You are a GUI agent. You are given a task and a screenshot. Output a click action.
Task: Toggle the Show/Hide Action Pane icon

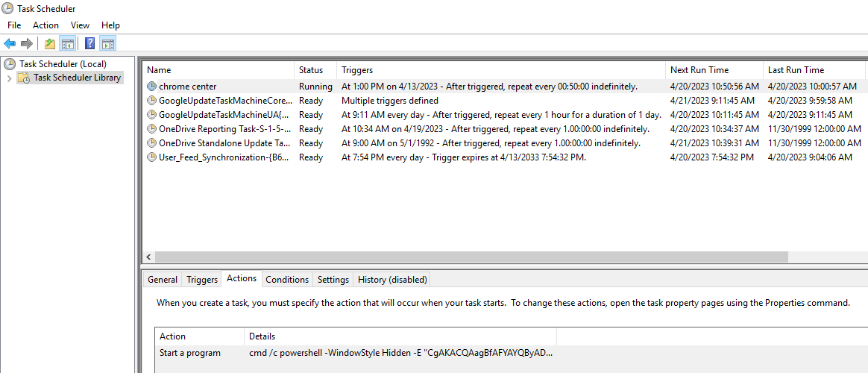(x=108, y=43)
